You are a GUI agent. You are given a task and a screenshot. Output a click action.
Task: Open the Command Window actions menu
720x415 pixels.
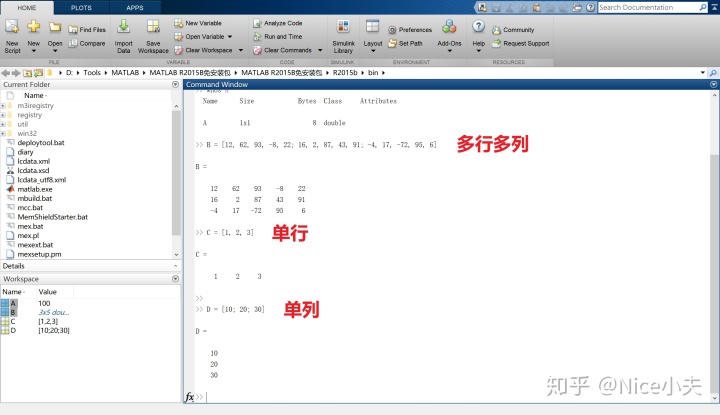(713, 84)
